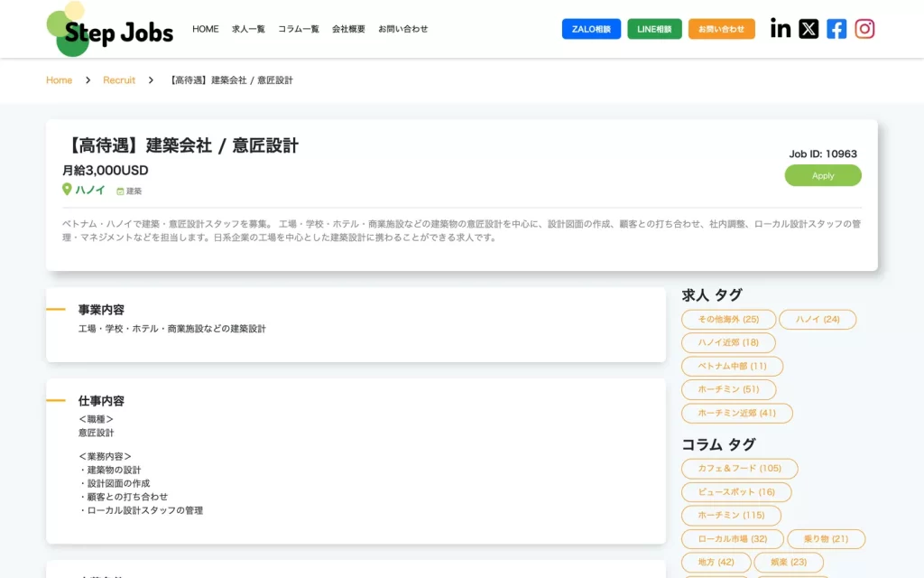Click the orange お問い合わせ button

coord(721,29)
